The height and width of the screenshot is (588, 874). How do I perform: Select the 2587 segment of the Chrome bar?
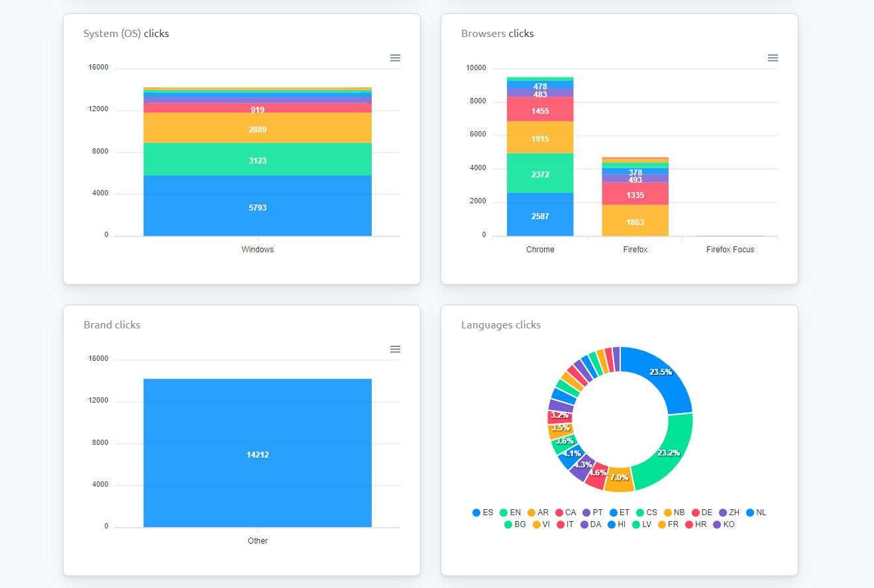click(540, 215)
